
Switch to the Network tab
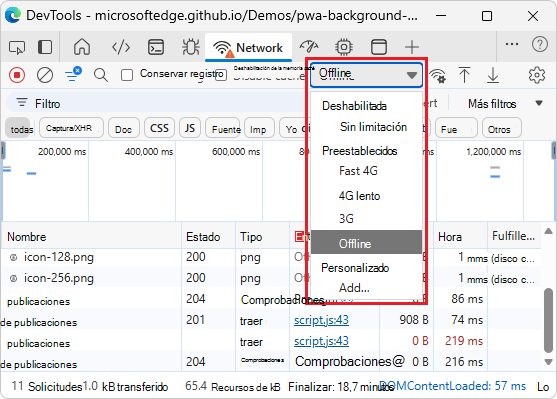tap(248, 48)
